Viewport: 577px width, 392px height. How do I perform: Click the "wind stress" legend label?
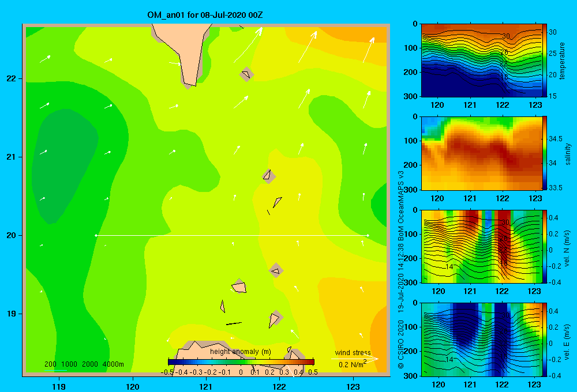coord(353,353)
